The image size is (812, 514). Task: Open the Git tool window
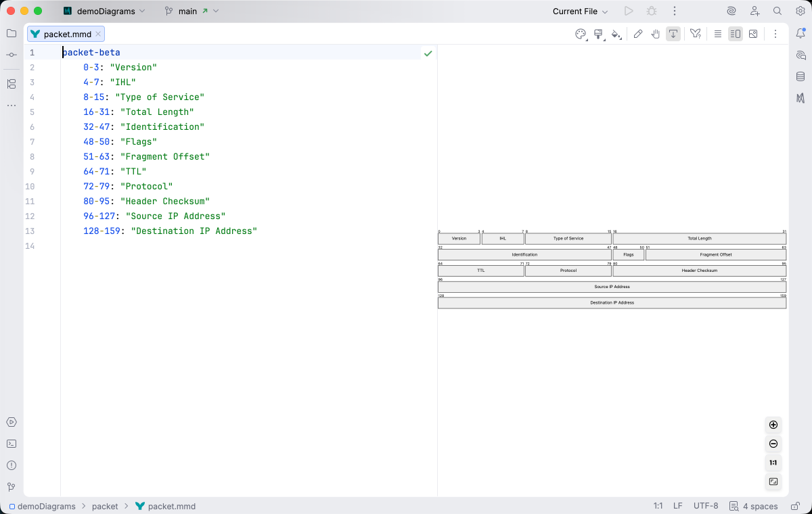pos(12,487)
